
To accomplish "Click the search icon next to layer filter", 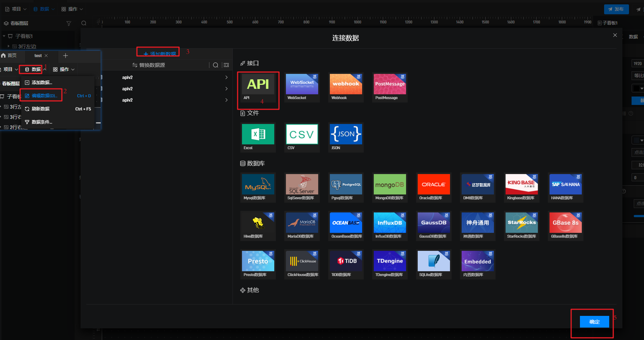I will coord(84,23).
